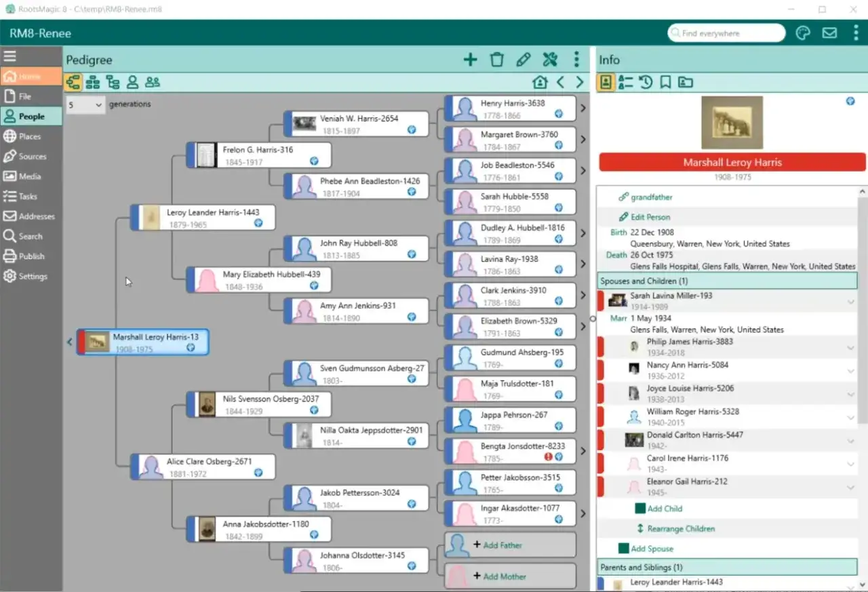The image size is (868, 592).
Task: Navigate forward with right arrow icon
Action: pos(580,82)
